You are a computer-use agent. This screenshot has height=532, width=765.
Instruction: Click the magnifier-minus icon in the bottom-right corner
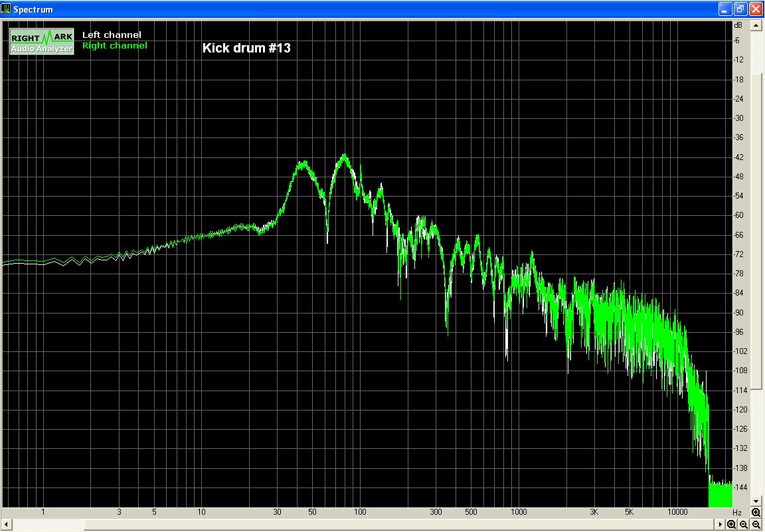point(756,525)
